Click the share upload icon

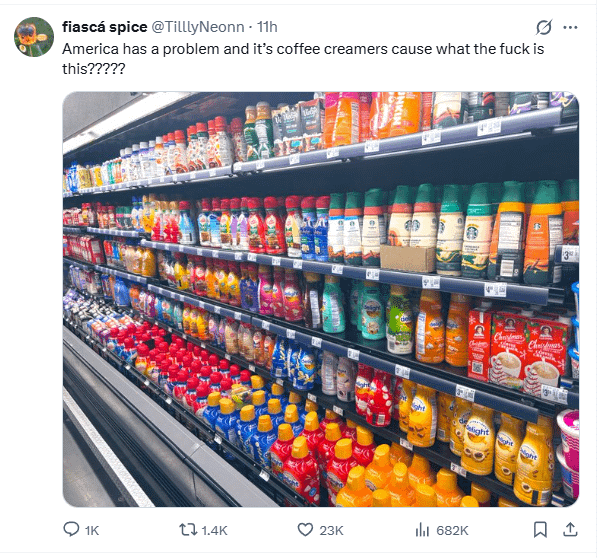570,530
